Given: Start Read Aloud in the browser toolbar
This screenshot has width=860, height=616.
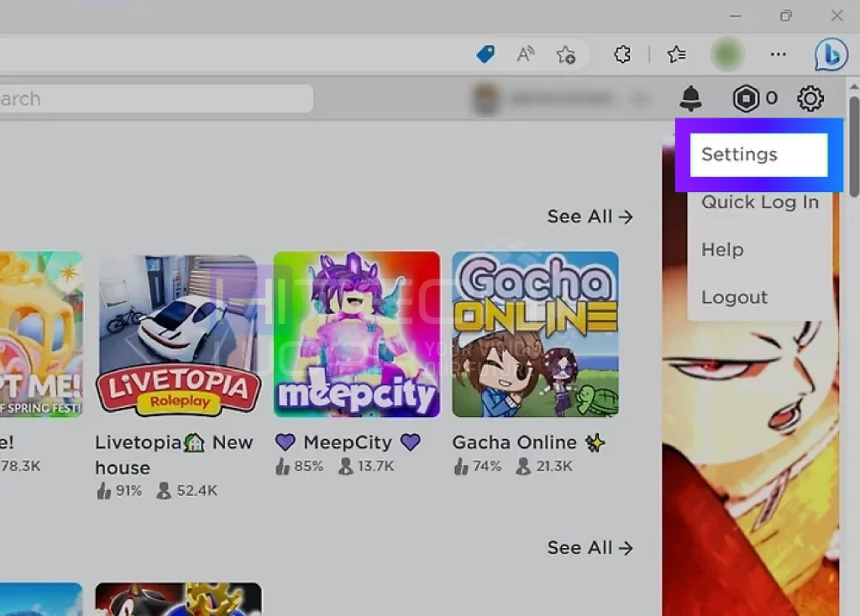Looking at the screenshot, I should coord(525,54).
